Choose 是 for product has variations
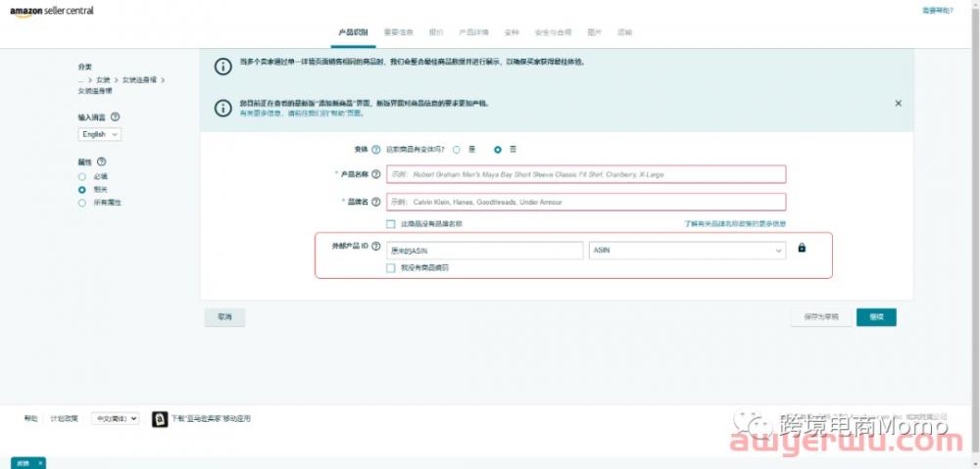This screenshot has width=980, height=469. coord(457,150)
